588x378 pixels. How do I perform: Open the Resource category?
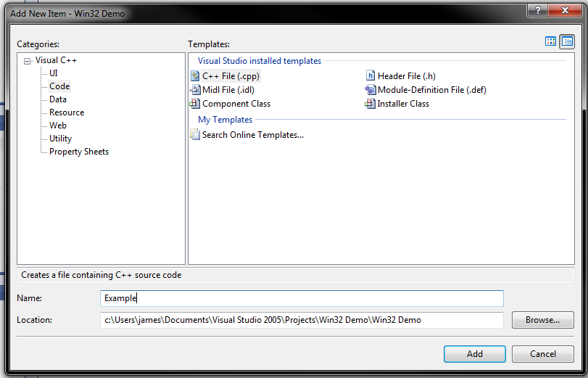pyautogui.click(x=67, y=112)
